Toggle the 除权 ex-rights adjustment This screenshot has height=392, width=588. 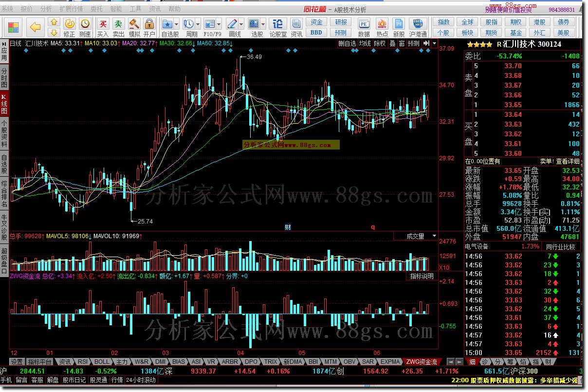pos(380,43)
